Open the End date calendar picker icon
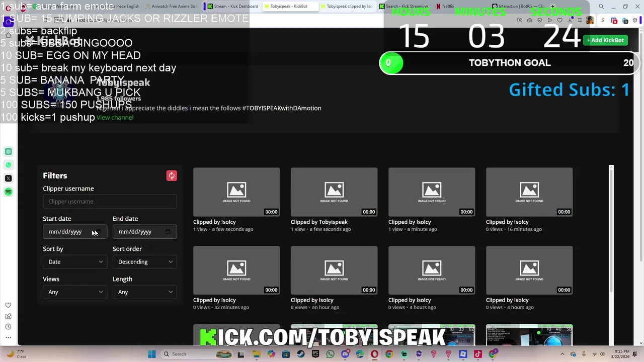This screenshot has width=644, height=362. (168, 232)
